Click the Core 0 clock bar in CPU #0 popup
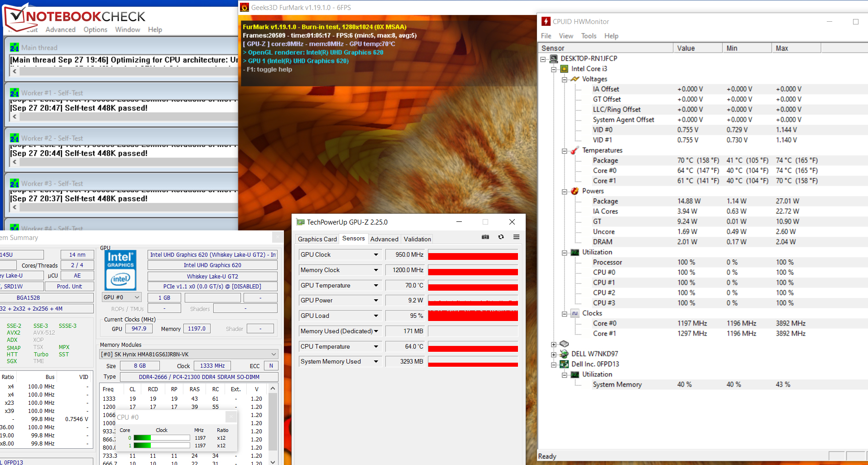 coord(162,438)
